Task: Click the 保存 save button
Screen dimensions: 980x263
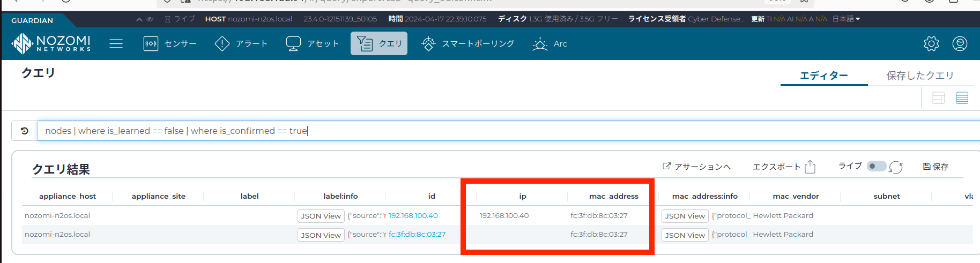Action: point(936,167)
